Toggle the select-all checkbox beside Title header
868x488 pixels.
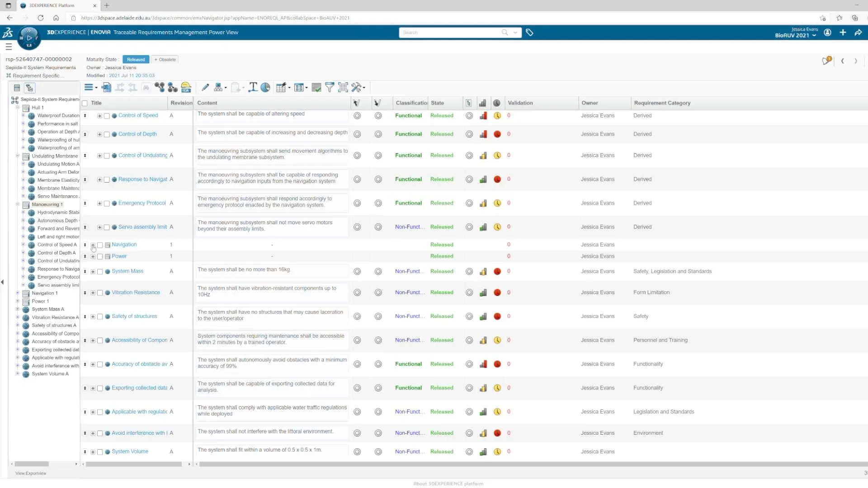pyautogui.click(x=85, y=103)
